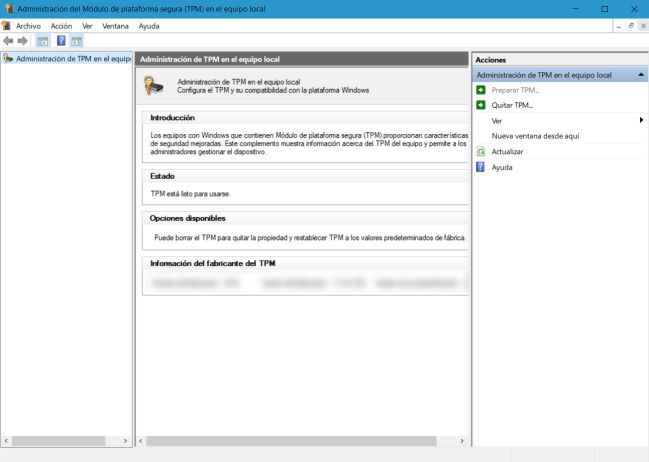Click the forward arrow in the toolbar

click(23, 41)
